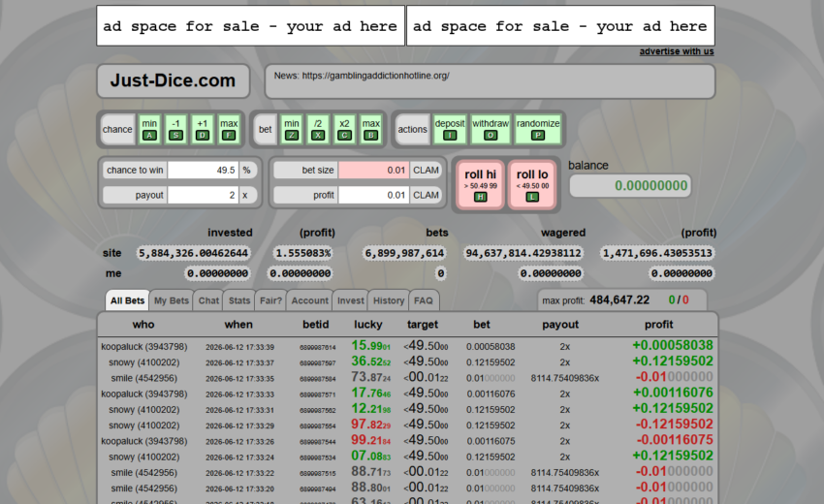
Task: Open the All Bets tab
Action: (x=127, y=300)
